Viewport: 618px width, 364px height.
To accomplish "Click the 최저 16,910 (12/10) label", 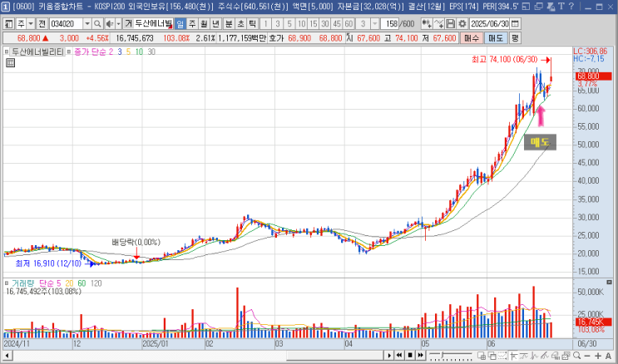I will (x=48, y=263).
